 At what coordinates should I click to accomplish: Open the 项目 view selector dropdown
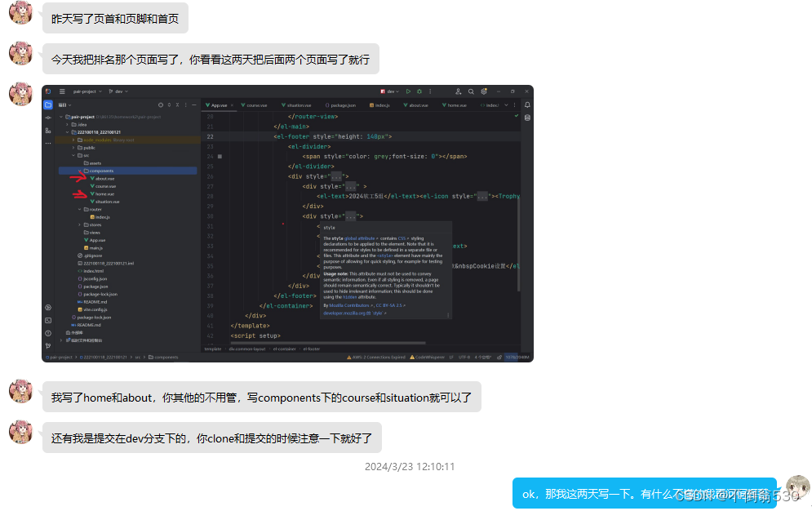(x=64, y=105)
